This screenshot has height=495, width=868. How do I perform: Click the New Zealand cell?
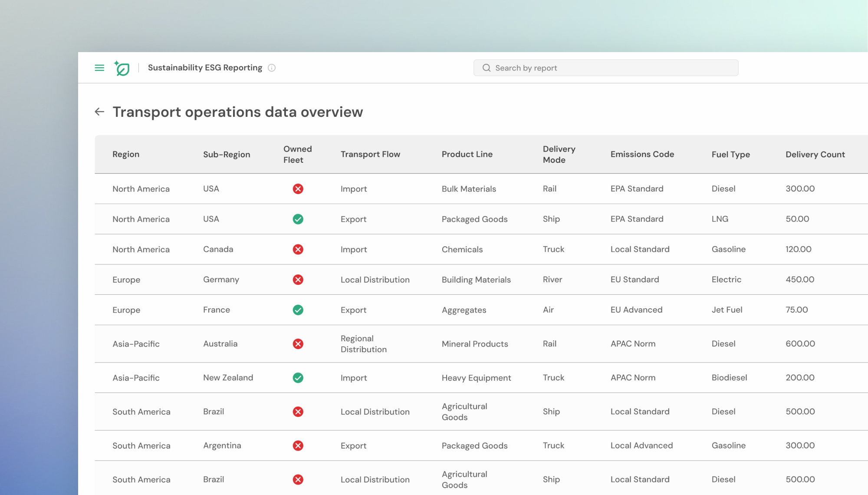(x=228, y=378)
